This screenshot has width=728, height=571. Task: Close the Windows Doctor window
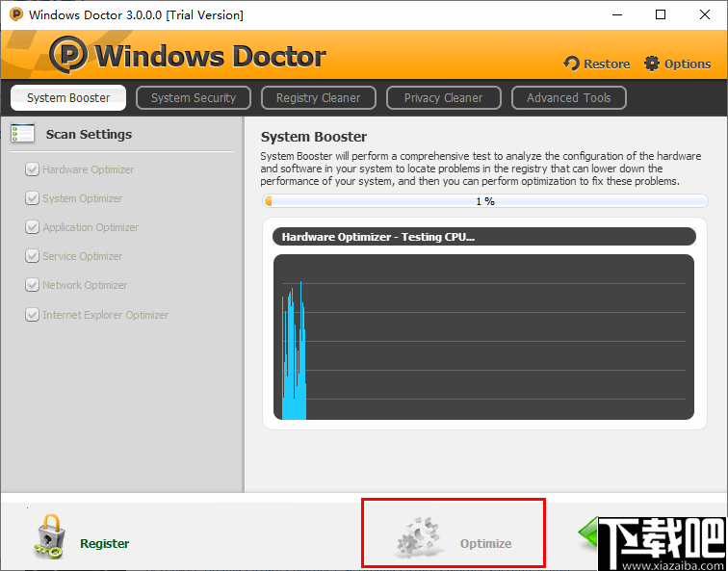tap(705, 14)
